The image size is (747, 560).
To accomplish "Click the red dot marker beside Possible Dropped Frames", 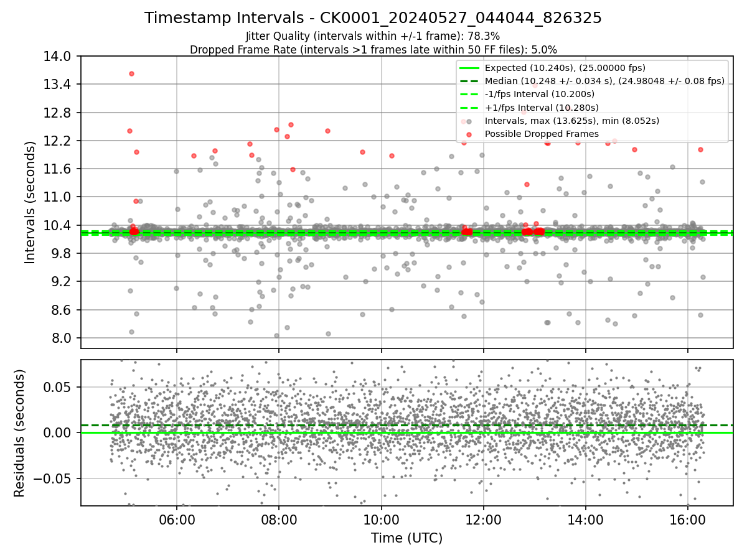I will [x=469, y=134].
